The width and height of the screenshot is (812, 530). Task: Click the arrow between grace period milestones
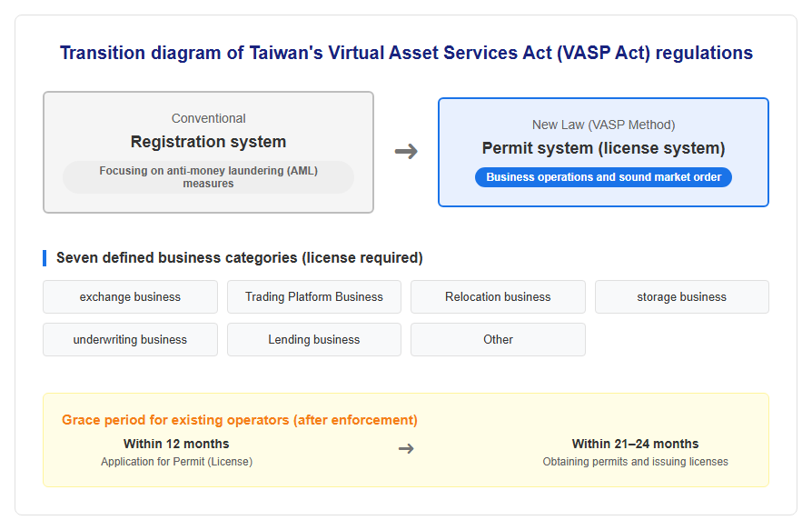click(x=406, y=448)
